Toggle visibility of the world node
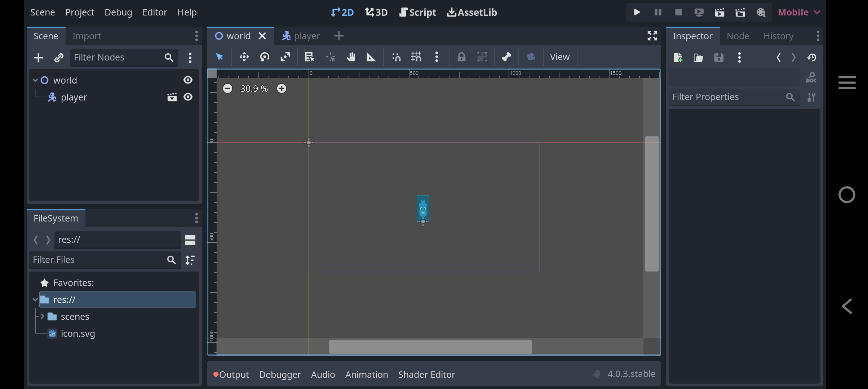The height and width of the screenshot is (389, 868). [x=188, y=80]
